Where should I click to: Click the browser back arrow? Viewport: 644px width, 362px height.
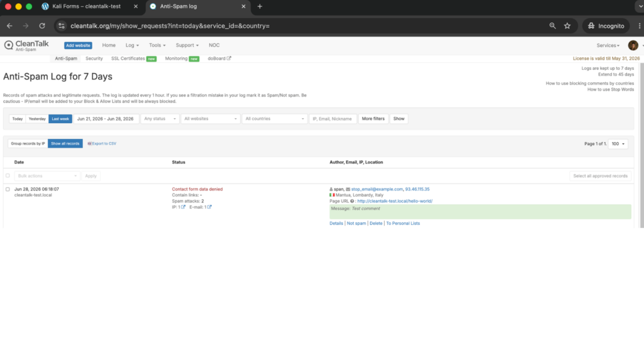coord(9,26)
